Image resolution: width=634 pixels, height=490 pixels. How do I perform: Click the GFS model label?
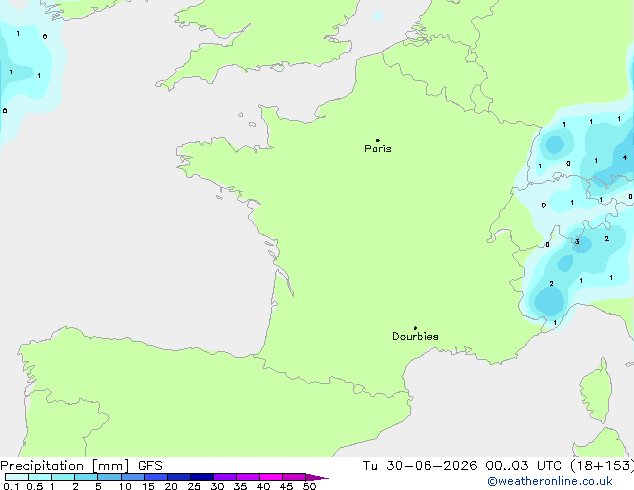[150, 466]
